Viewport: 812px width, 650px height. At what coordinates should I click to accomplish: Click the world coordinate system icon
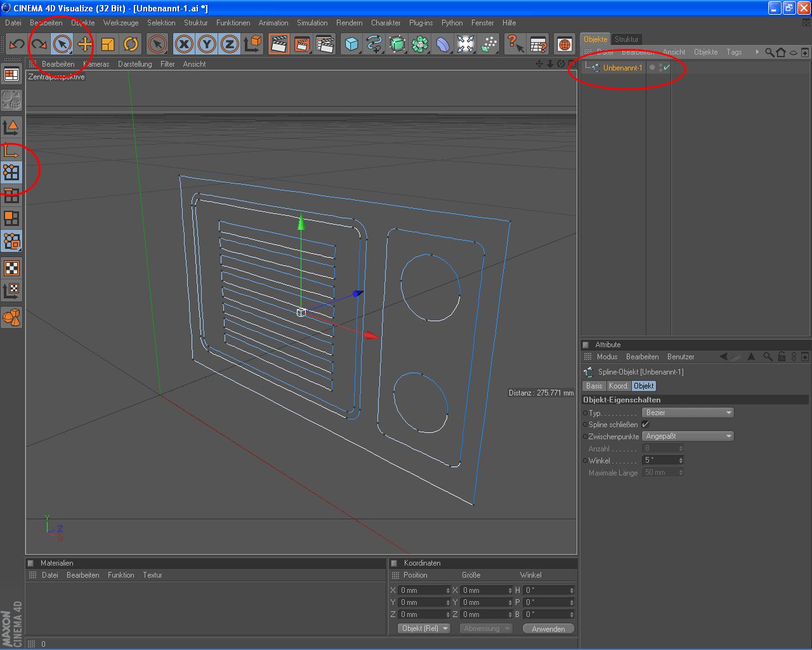(252, 44)
